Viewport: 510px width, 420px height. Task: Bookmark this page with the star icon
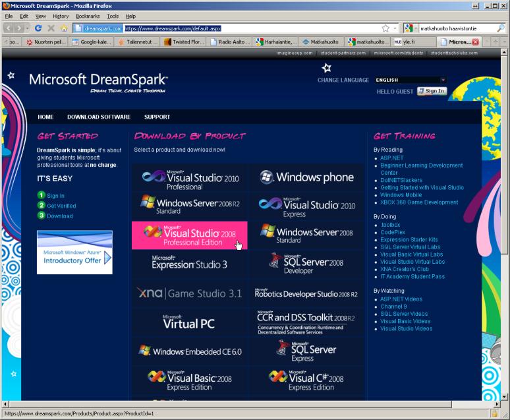(x=385, y=28)
